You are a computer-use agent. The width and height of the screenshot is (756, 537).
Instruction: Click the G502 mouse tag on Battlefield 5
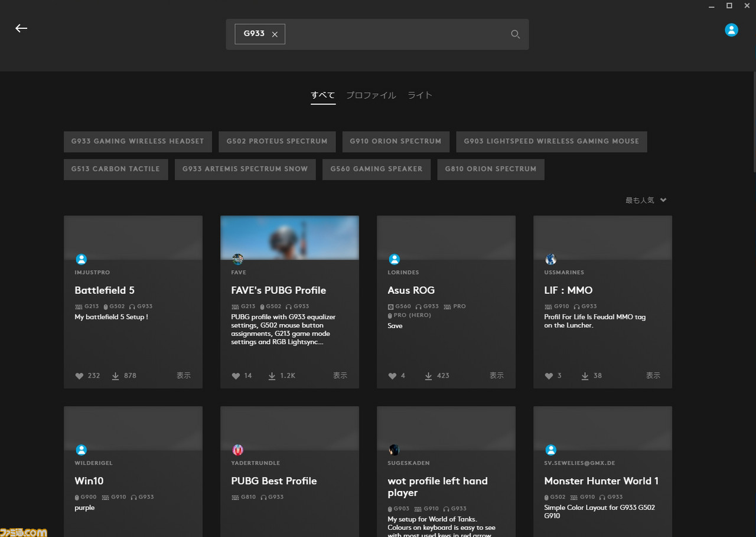point(115,306)
